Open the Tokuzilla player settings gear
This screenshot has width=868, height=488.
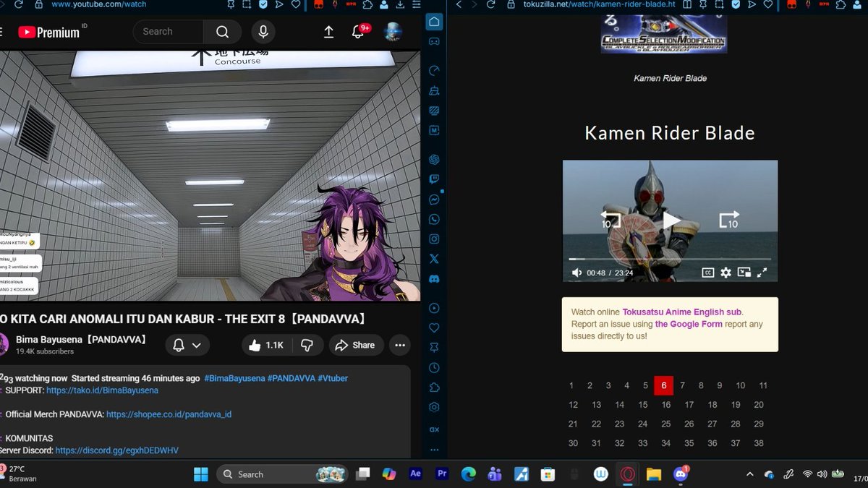click(726, 273)
